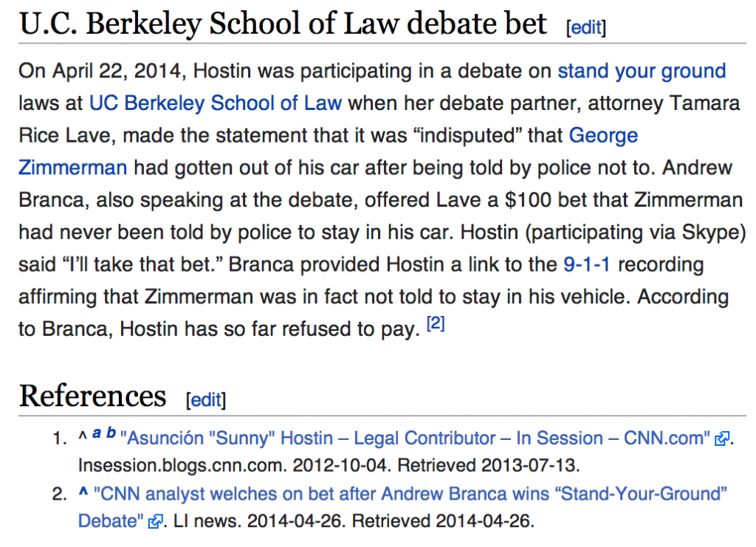Open the 9-1-1 article link
Image resolution: width=756 pixels, height=547 pixels.
pyautogui.click(x=587, y=264)
